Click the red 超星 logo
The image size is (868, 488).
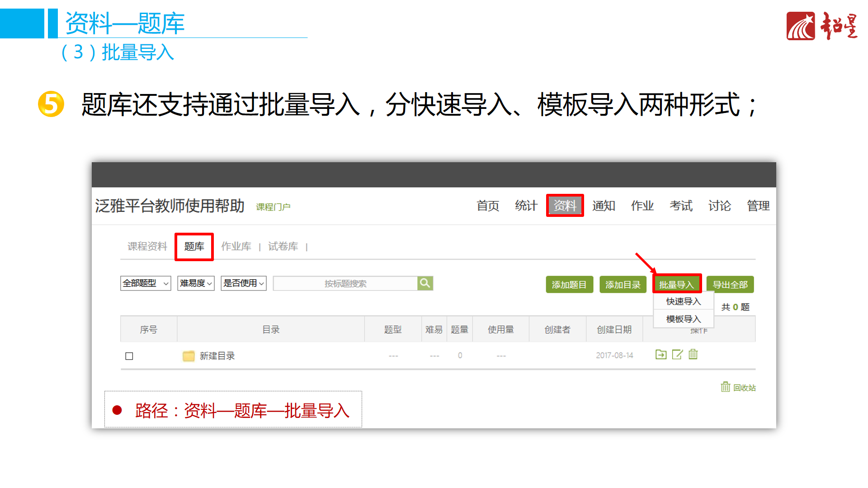(800, 26)
